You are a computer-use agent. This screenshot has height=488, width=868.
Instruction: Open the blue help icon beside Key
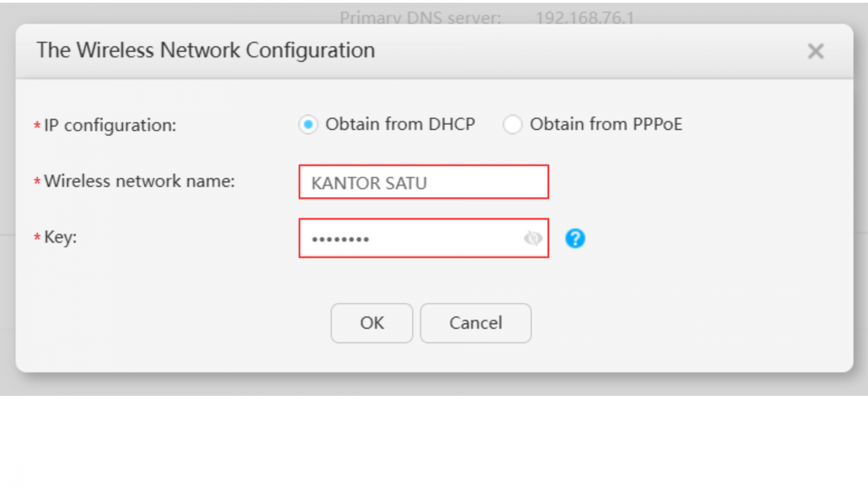pyautogui.click(x=575, y=238)
